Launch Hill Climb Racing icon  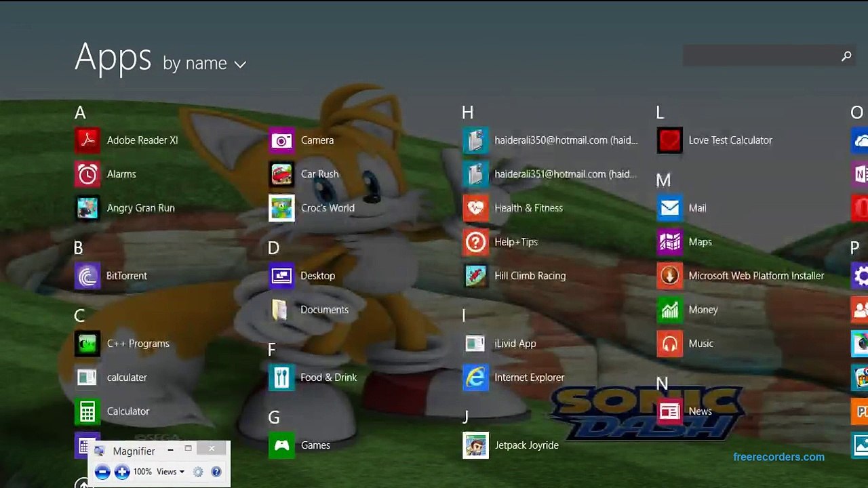click(x=475, y=276)
